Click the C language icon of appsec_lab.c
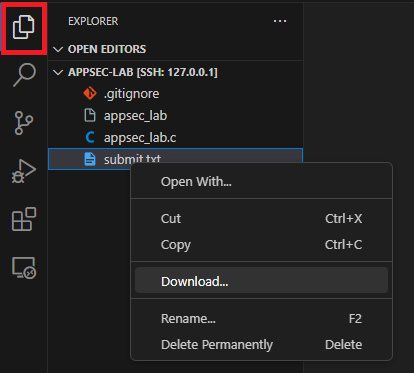 [x=90, y=137]
